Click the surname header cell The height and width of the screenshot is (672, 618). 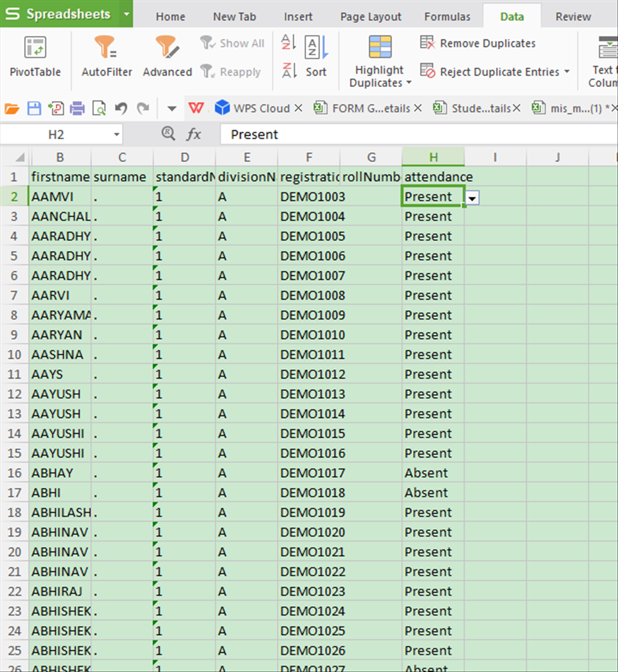click(122, 177)
